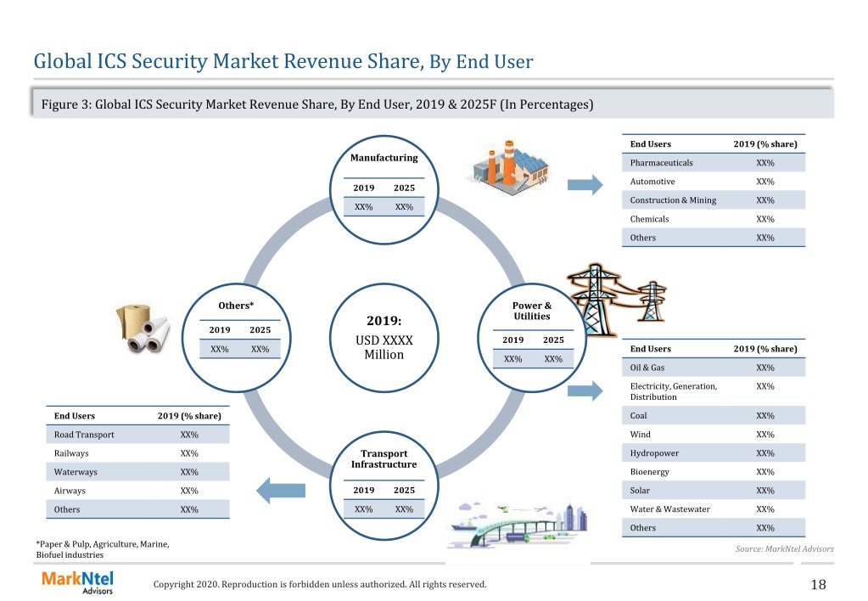Click the Pharmaceuticals row
Viewport: 868px width, 601px height.
tap(714, 163)
